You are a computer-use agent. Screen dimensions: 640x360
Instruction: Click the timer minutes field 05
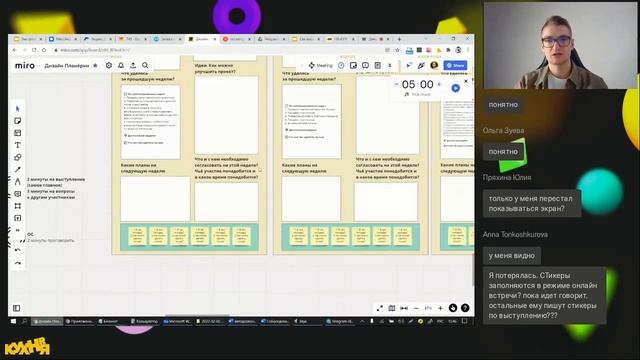tap(408, 84)
